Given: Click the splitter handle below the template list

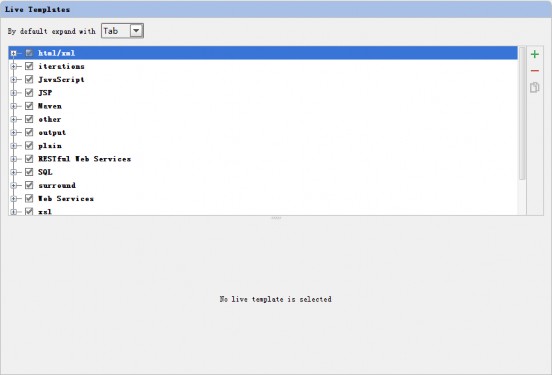Looking at the screenshot, I should 276,218.
